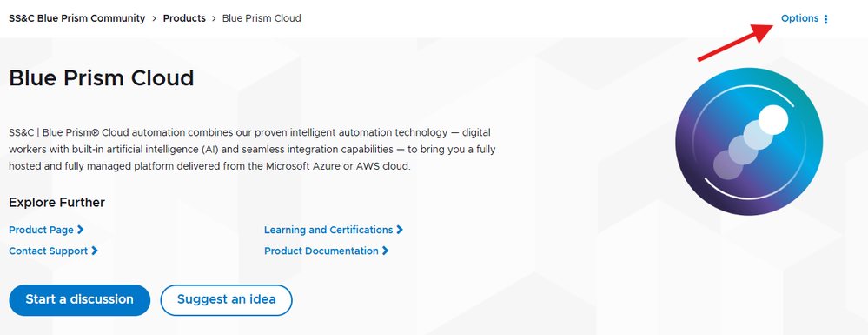Click the Suggest an idea button
This screenshot has width=868, height=335.
click(227, 300)
